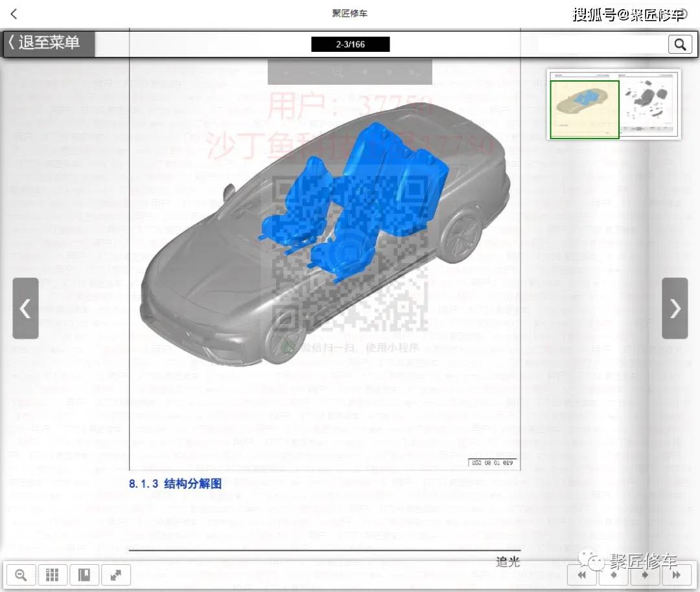700x592 pixels.
Task: Click the 8.1.3 结构分解图 heading
Action: pos(175,484)
